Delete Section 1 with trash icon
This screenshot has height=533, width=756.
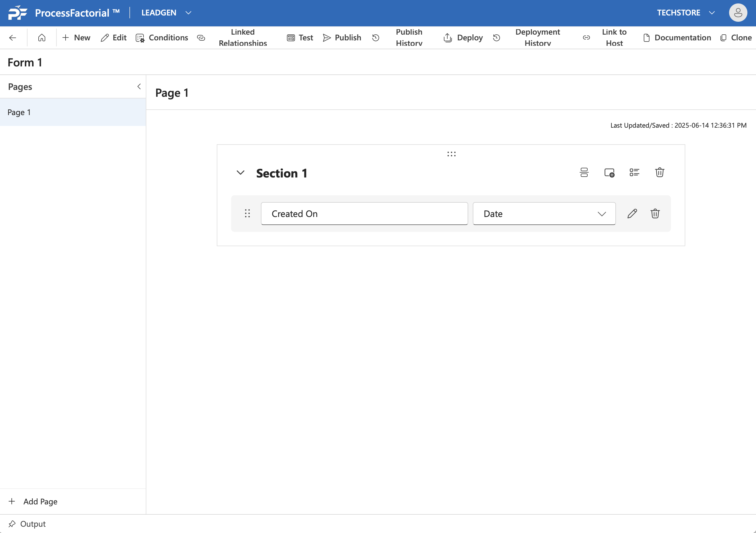(659, 173)
